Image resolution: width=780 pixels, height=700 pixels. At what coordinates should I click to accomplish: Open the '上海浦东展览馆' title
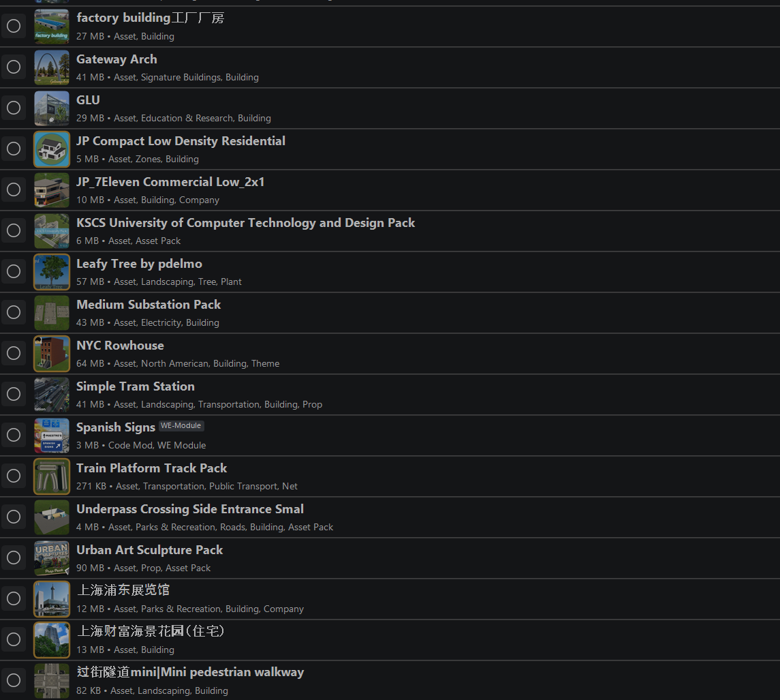pos(123,590)
